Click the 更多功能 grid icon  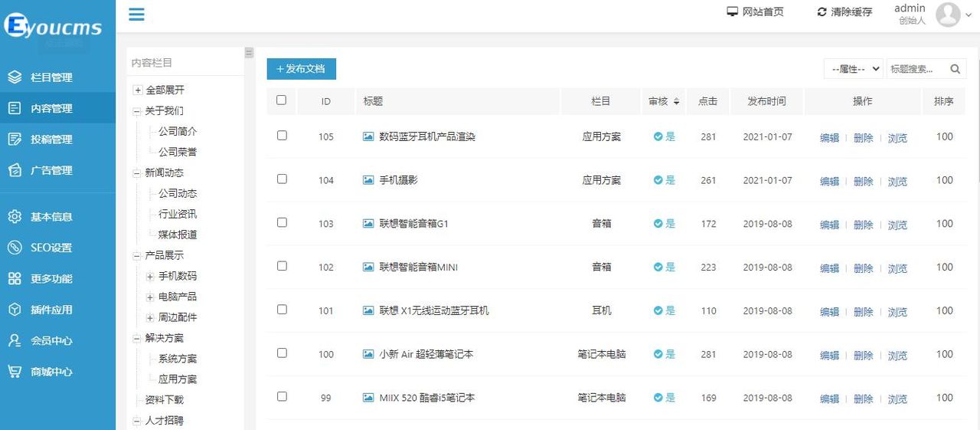pyautogui.click(x=15, y=279)
